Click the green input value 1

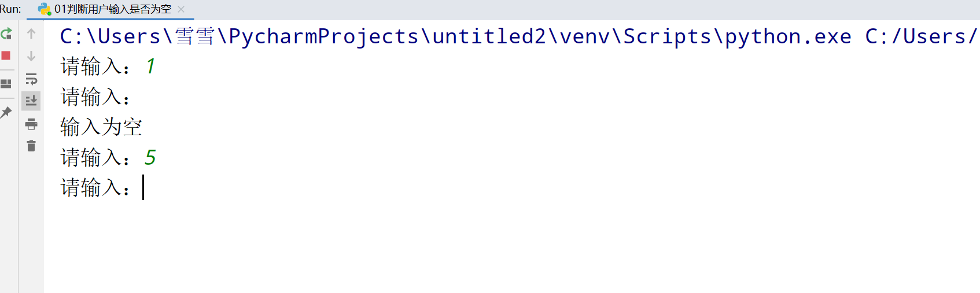coord(150,66)
